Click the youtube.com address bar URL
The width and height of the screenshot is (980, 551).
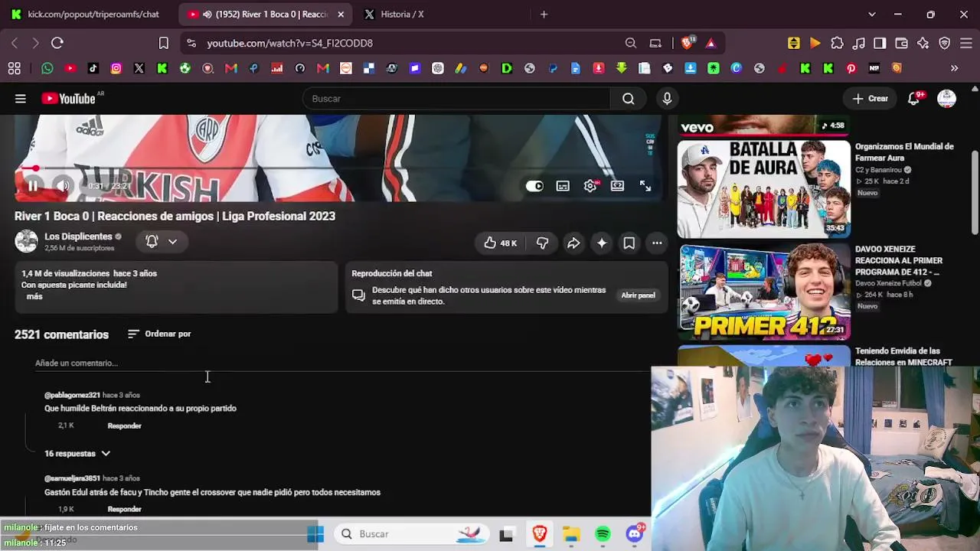click(x=289, y=44)
